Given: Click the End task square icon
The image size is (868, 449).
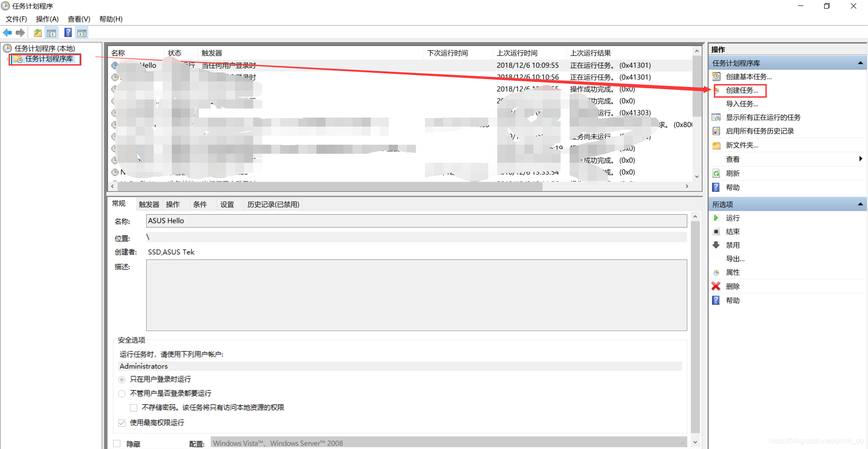Looking at the screenshot, I should coord(716,232).
